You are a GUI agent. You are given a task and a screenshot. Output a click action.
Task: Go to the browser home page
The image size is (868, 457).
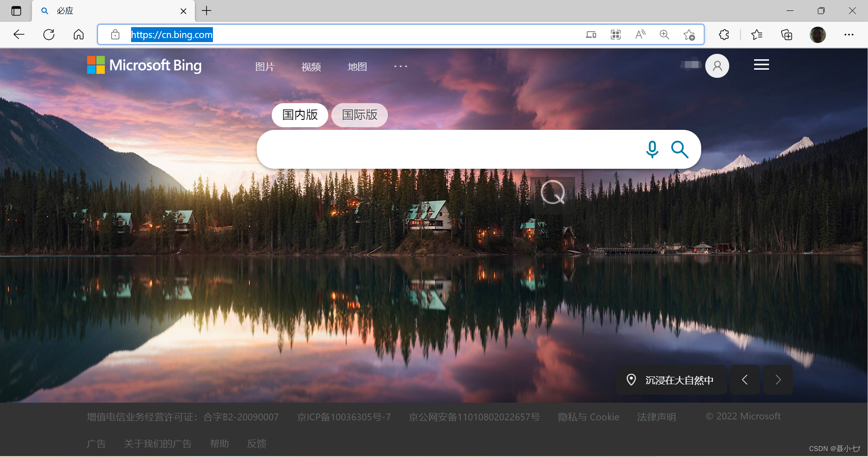pos(79,34)
